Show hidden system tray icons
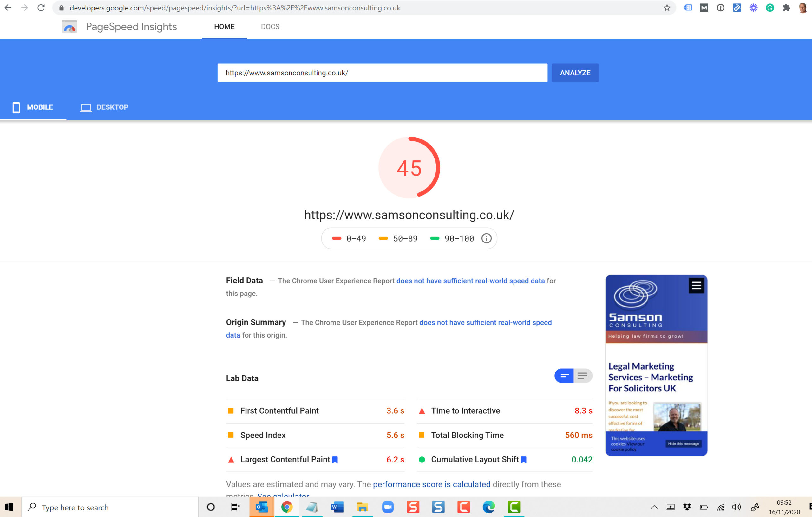 pyautogui.click(x=654, y=507)
